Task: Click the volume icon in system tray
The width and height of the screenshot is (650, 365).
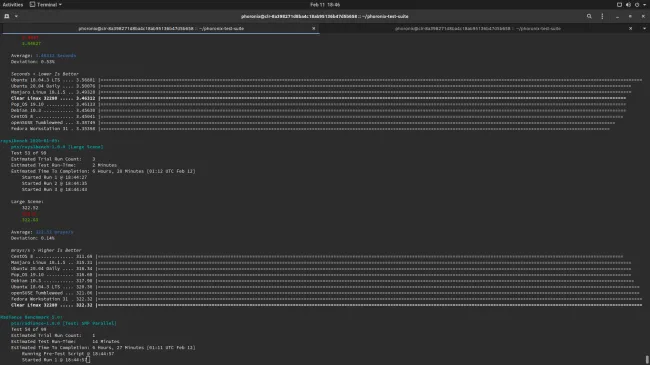Action: [x=628, y=5]
